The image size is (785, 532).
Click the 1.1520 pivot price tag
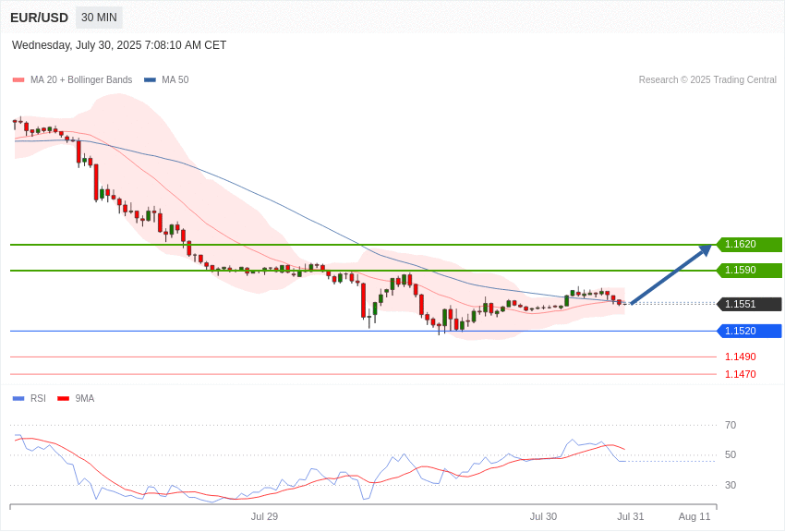[x=749, y=331]
